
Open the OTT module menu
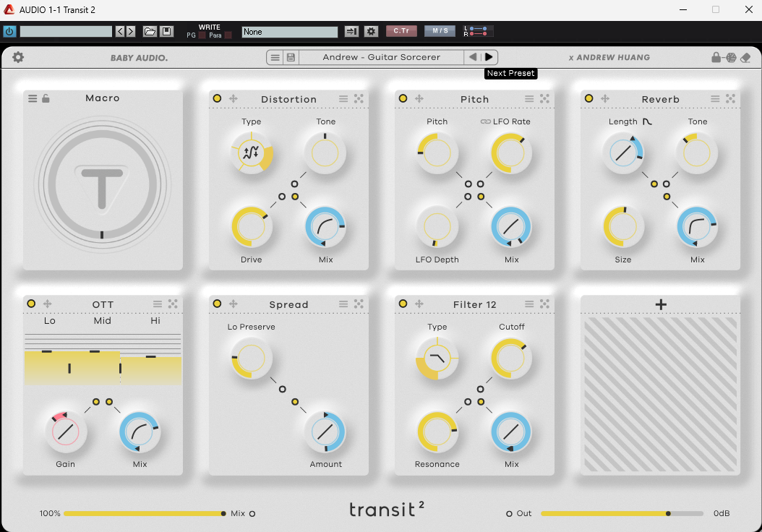click(158, 304)
